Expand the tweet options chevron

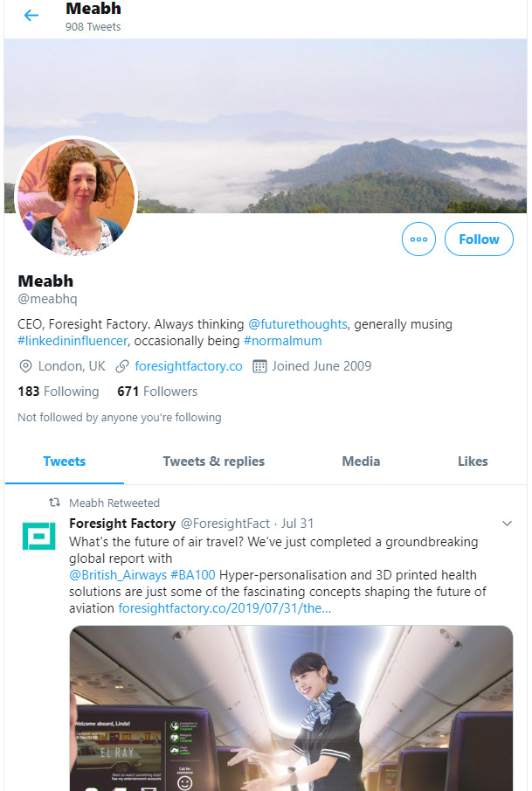point(507,524)
